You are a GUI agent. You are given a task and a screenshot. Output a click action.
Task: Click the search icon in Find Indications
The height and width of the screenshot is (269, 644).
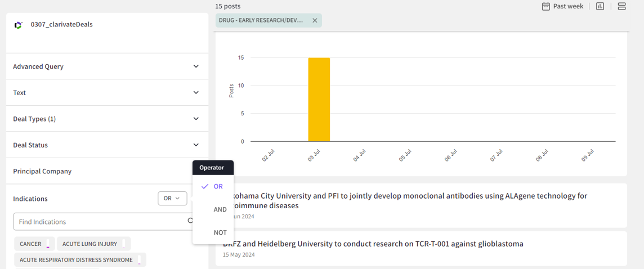[191, 221]
